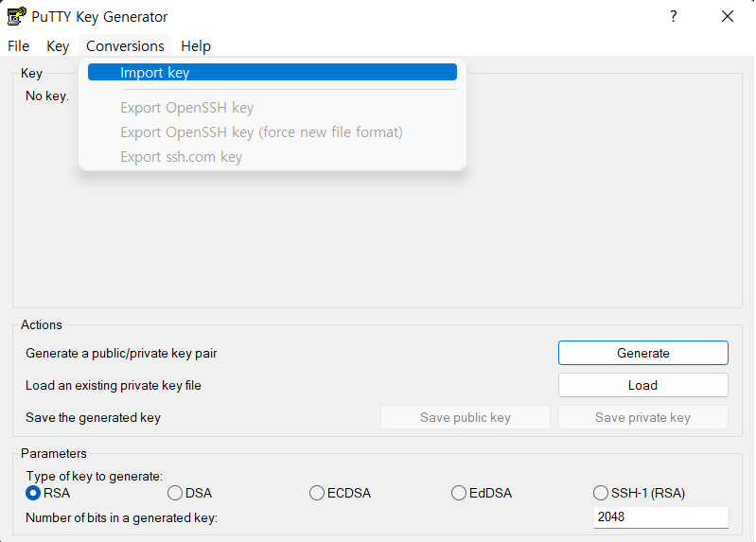Click the 'No key.' status text
Screen dimensions: 756x542
tap(47, 96)
